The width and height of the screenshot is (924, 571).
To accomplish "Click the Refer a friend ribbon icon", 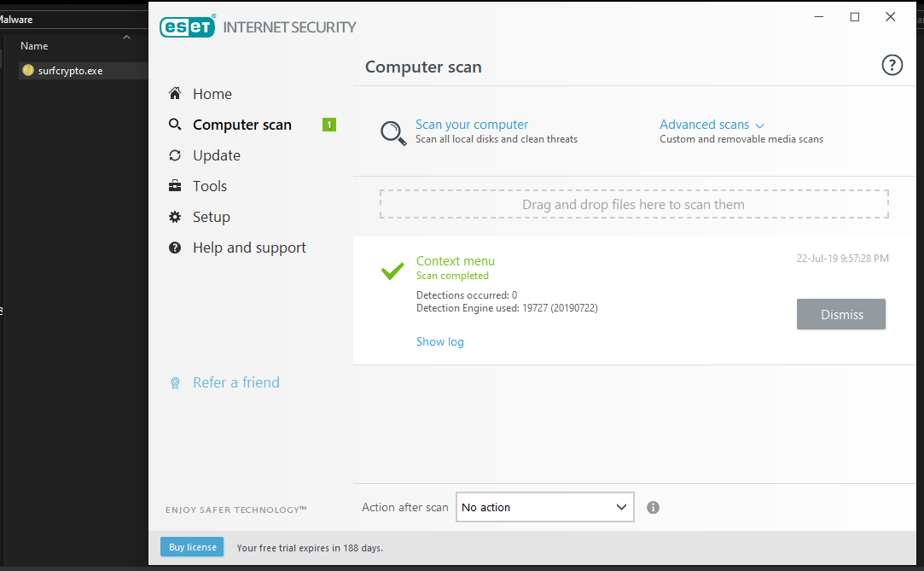I will (175, 383).
